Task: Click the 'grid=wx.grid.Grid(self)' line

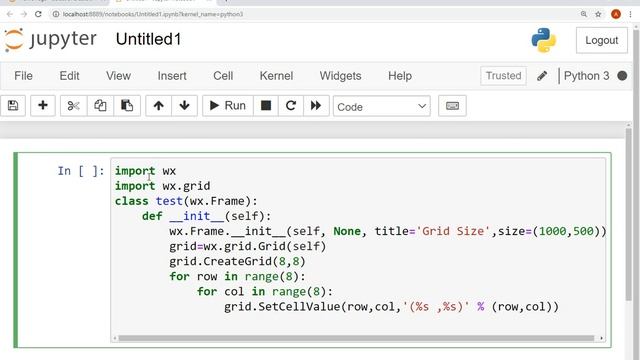Action: (248, 247)
